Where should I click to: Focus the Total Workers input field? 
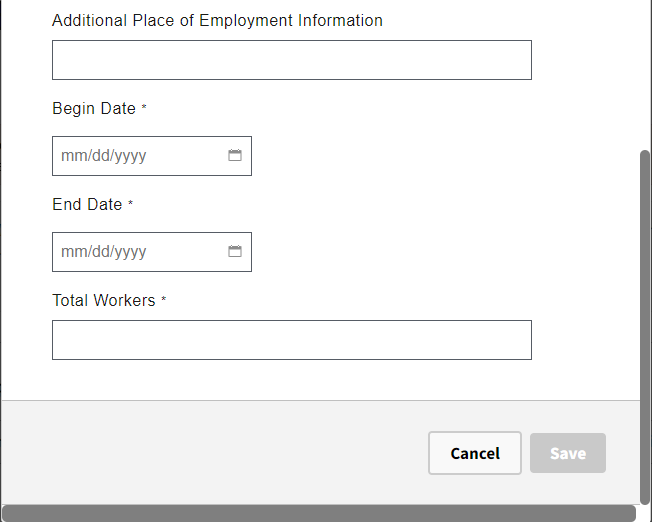(x=291, y=340)
